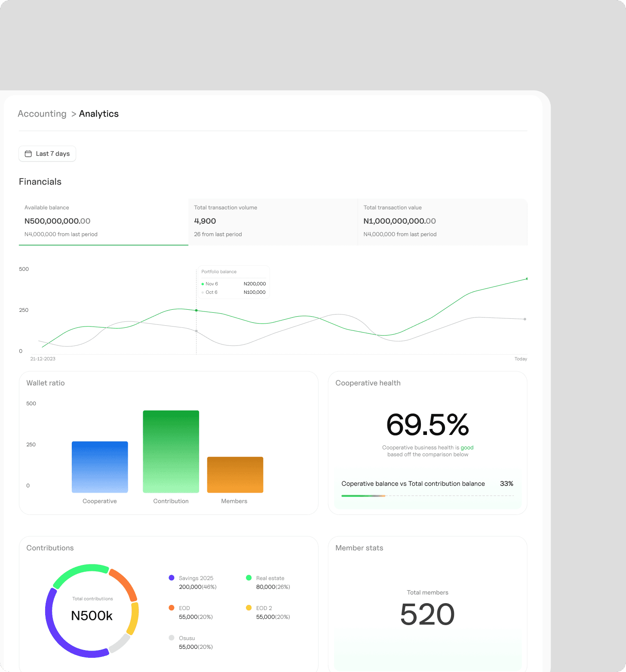
Task: Click the Analytics breadcrumb label
Action: (x=99, y=114)
